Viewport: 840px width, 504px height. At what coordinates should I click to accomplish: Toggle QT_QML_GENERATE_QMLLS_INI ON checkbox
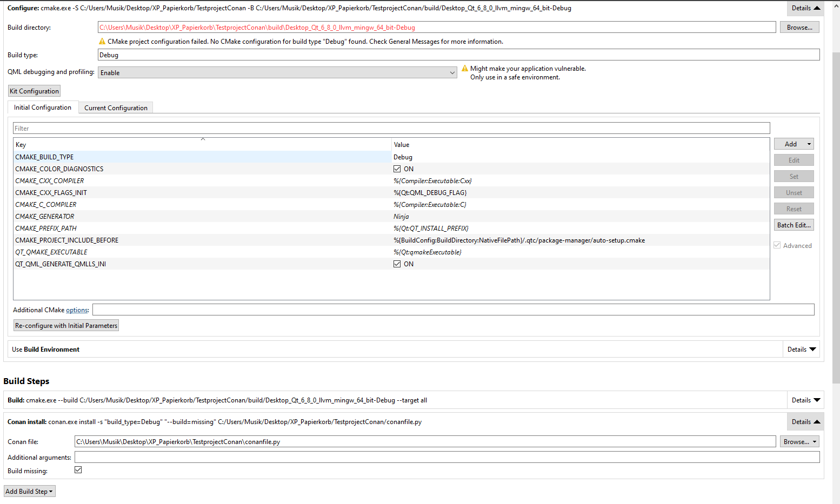coord(397,264)
